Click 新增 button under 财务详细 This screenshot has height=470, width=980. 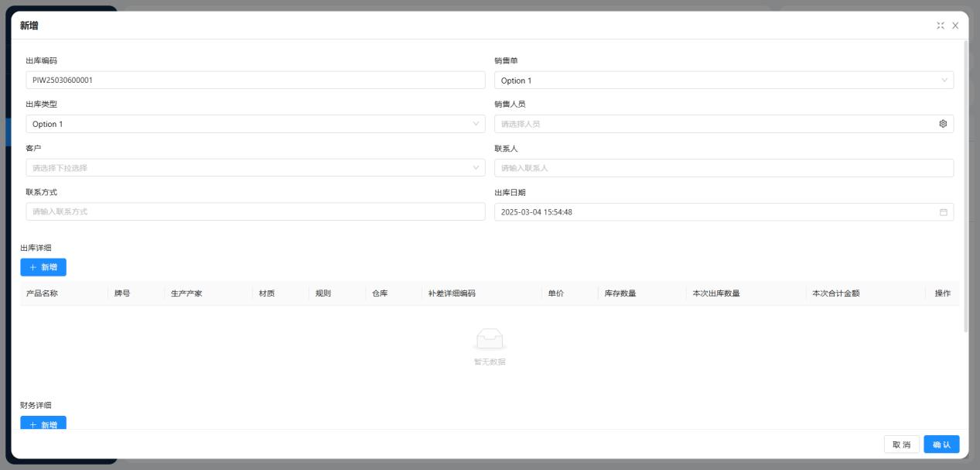(43, 424)
